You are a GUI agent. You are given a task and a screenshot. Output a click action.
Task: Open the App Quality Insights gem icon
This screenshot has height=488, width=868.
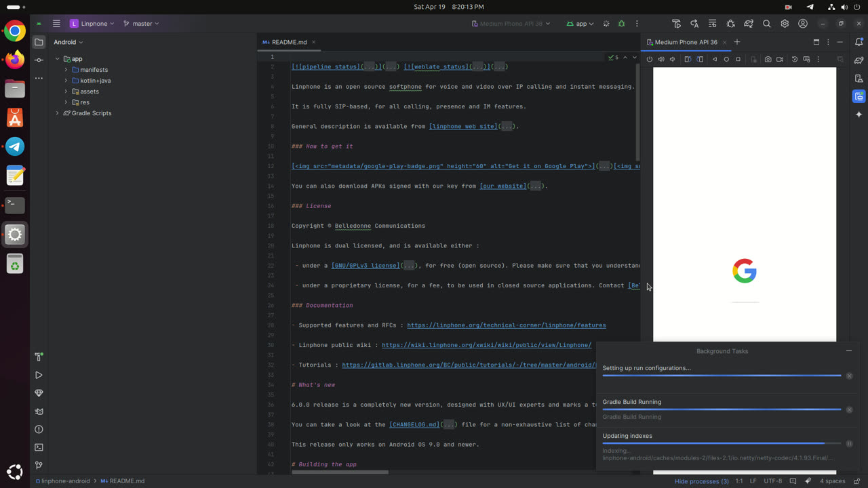tap(39, 393)
